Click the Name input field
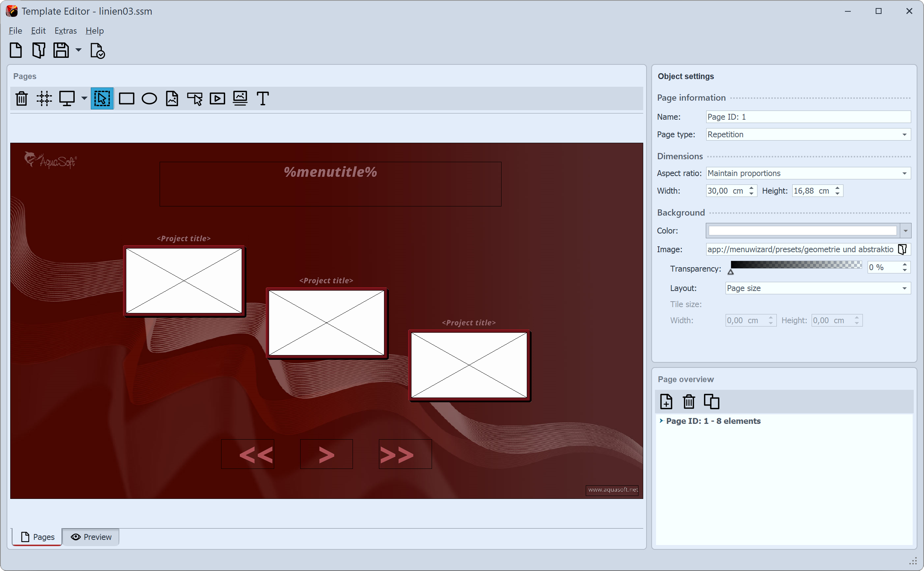This screenshot has height=571, width=924. tap(808, 116)
